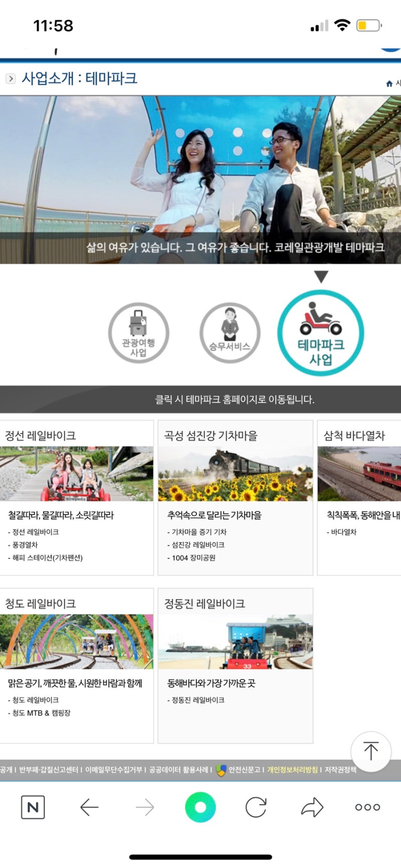The image size is (401, 868).
Task: Tap the forward arrow in browser bar
Action: [x=145, y=807]
